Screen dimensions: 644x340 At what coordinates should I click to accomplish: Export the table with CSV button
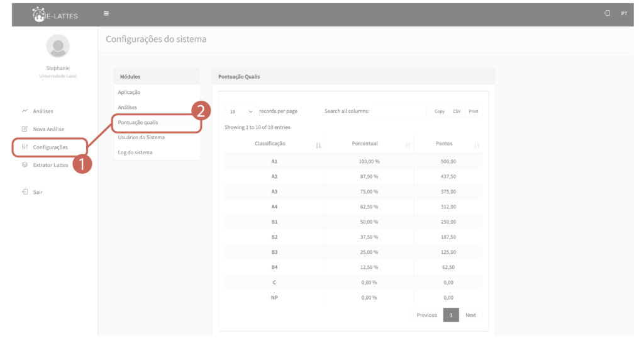pyautogui.click(x=457, y=111)
